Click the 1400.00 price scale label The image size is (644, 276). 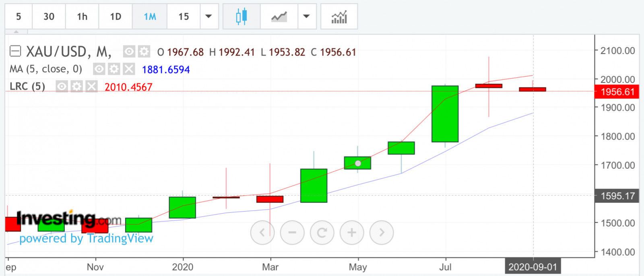617,252
